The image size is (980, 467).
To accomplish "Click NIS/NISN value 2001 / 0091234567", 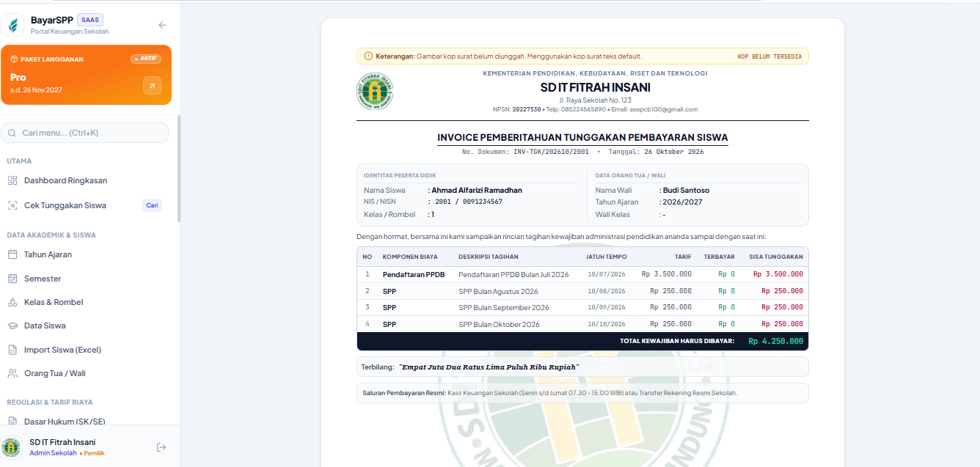I will (x=469, y=202).
